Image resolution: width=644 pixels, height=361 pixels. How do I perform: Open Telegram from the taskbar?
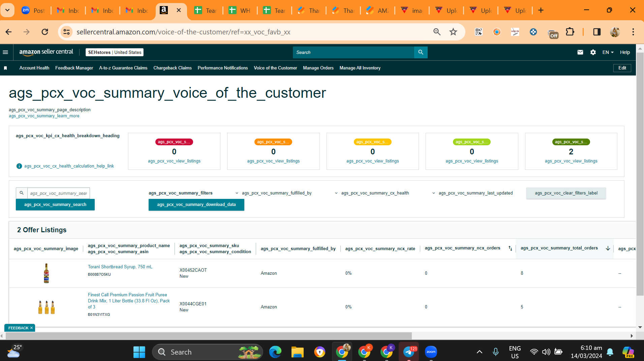click(x=409, y=352)
